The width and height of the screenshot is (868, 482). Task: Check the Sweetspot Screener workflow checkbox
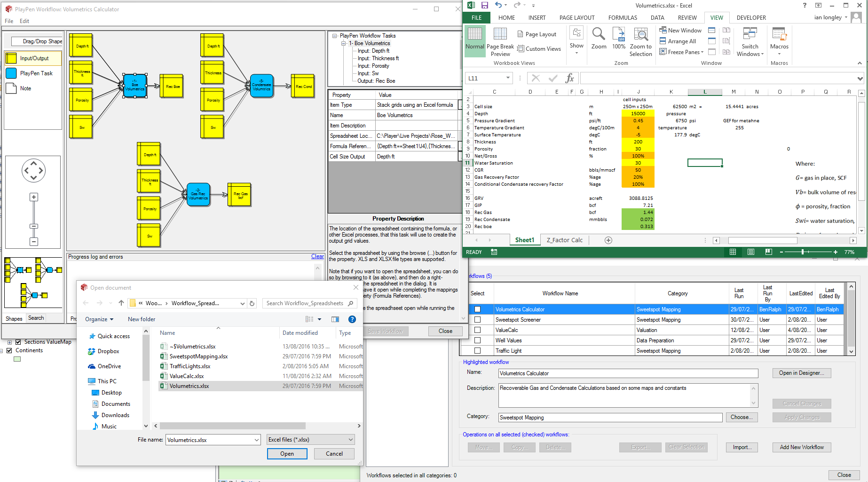[477, 320]
